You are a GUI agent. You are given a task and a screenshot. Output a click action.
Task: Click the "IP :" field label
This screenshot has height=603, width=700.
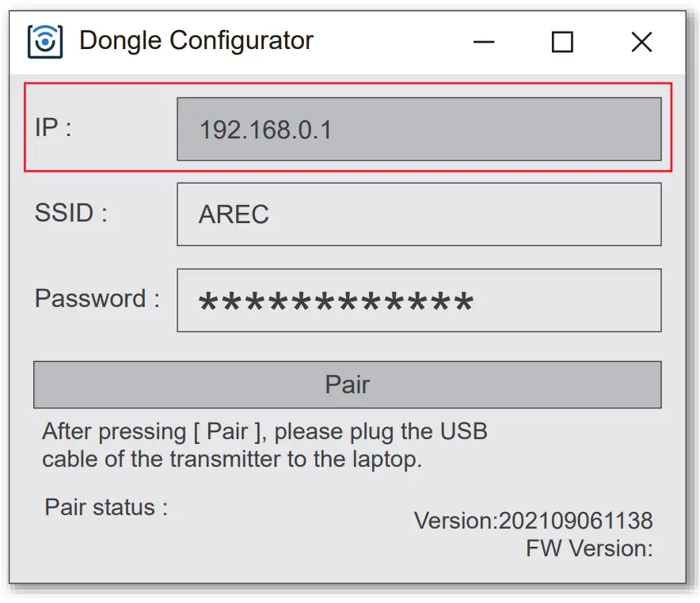click(53, 127)
